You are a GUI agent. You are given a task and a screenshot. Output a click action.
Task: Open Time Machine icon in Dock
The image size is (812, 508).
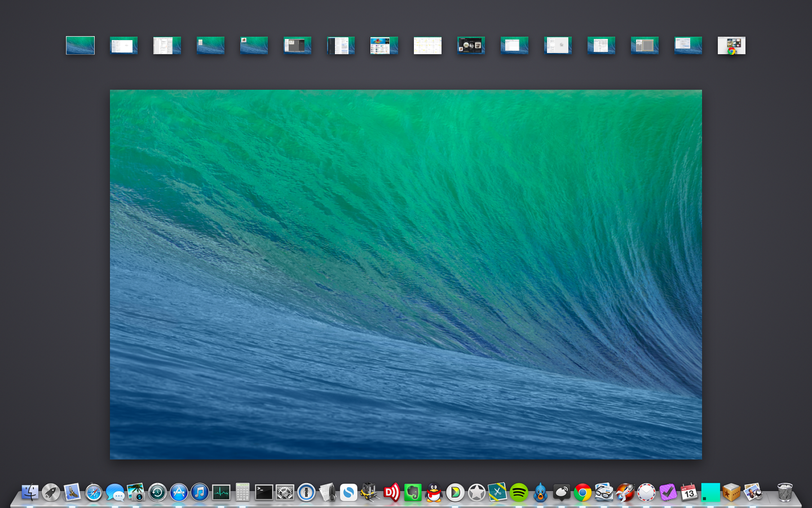(x=157, y=492)
